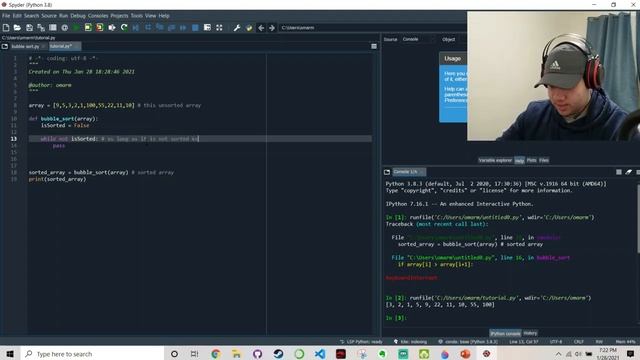Click line 13 in the code editor
Screen dimensions: 640x360
200,139
